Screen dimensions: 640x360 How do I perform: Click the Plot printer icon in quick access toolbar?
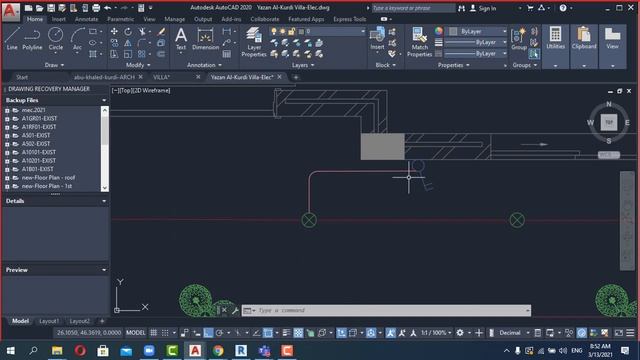[96, 8]
